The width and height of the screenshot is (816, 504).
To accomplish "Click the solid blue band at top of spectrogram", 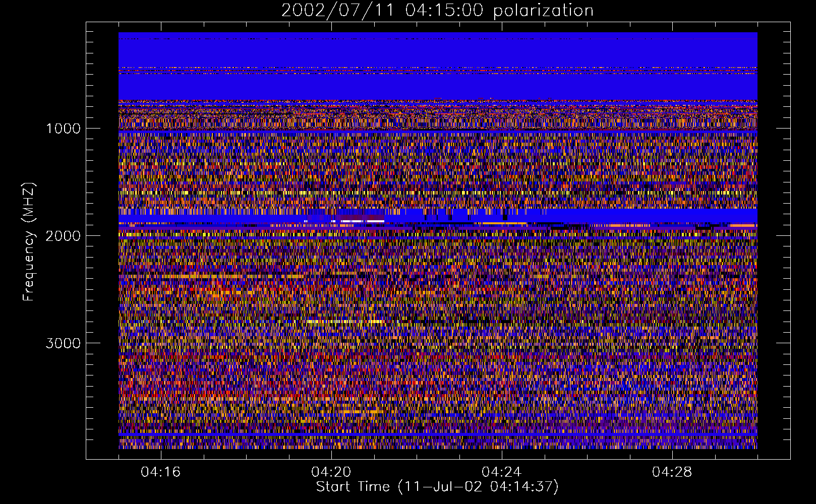I will [438, 66].
